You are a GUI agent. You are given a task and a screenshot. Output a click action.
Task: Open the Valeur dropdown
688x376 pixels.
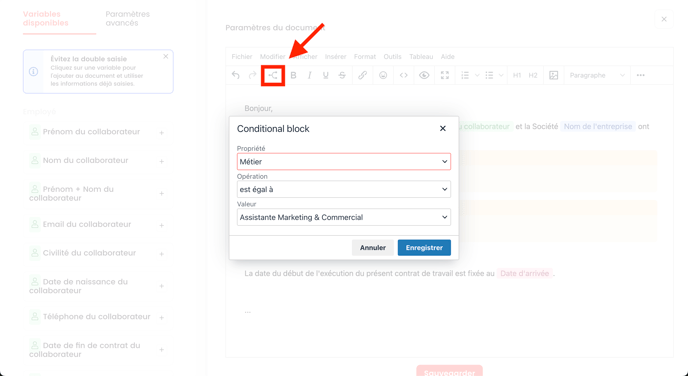pyautogui.click(x=344, y=217)
